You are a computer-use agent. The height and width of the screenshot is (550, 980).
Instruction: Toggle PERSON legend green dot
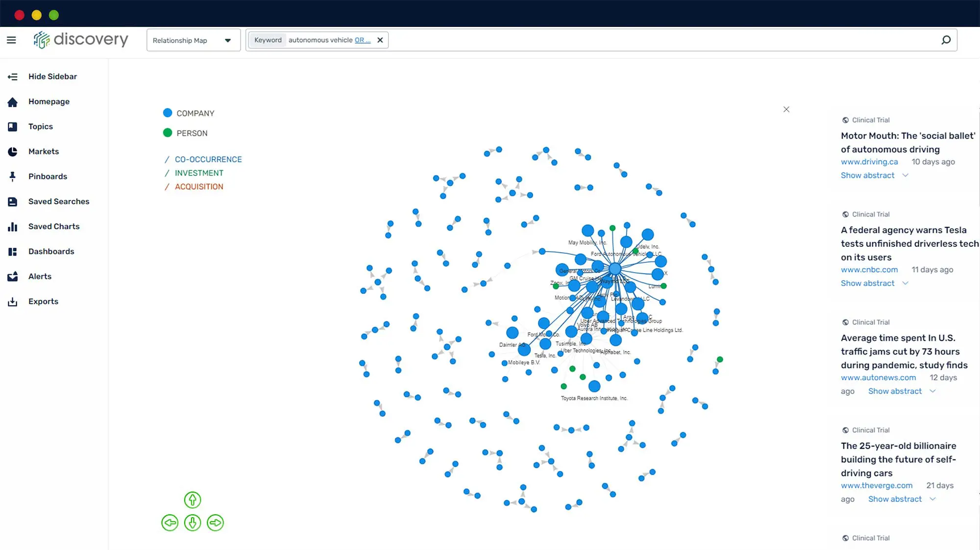click(168, 133)
